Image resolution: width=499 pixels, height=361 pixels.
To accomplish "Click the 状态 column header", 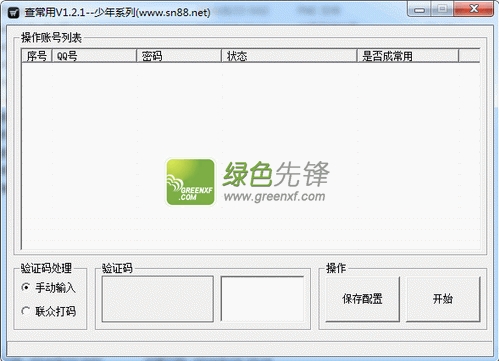I will point(289,56).
